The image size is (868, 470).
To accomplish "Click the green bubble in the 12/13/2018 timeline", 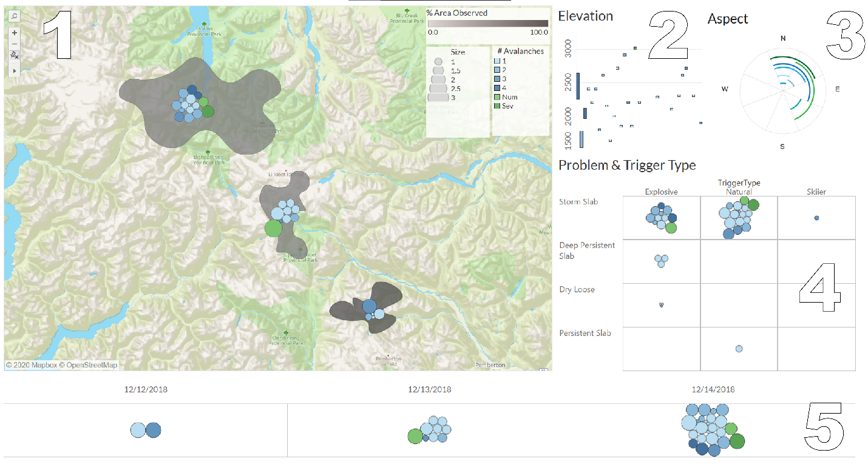I will pos(415,436).
